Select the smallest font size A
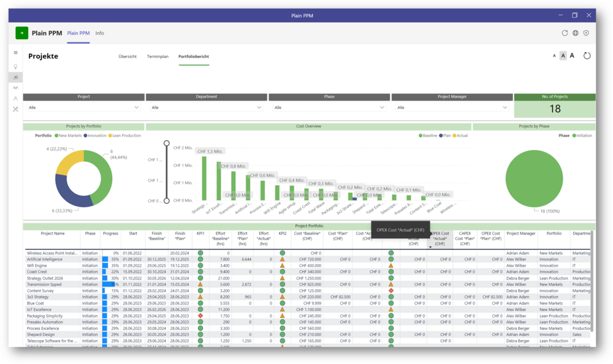Screen dimensions: 613x364 click(x=554, y=56)
